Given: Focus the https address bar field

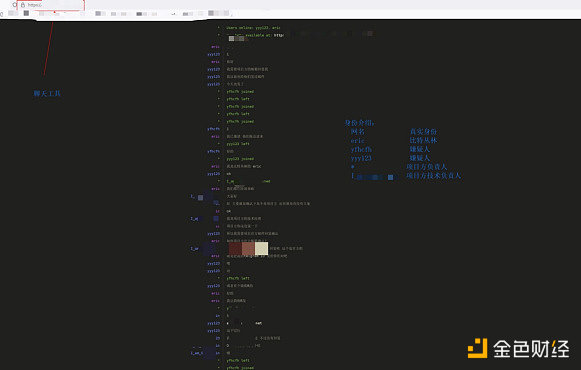Looking at the screenshot, I should (51, 5).
